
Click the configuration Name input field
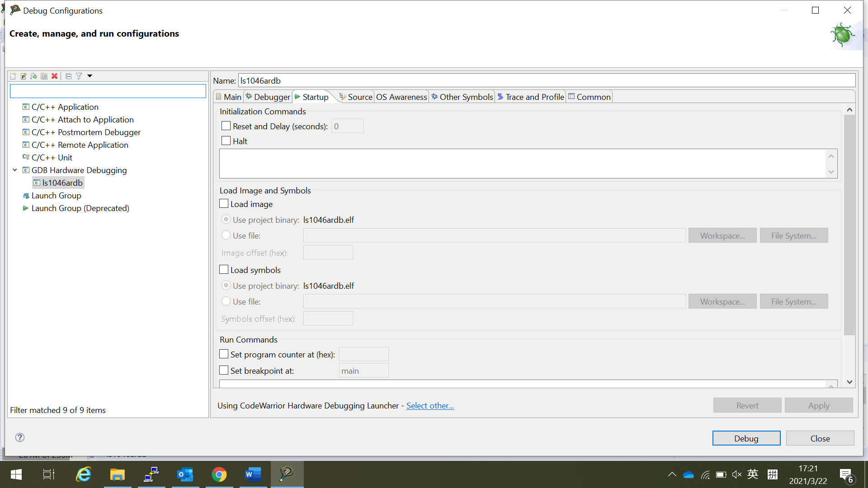(546, 80)
